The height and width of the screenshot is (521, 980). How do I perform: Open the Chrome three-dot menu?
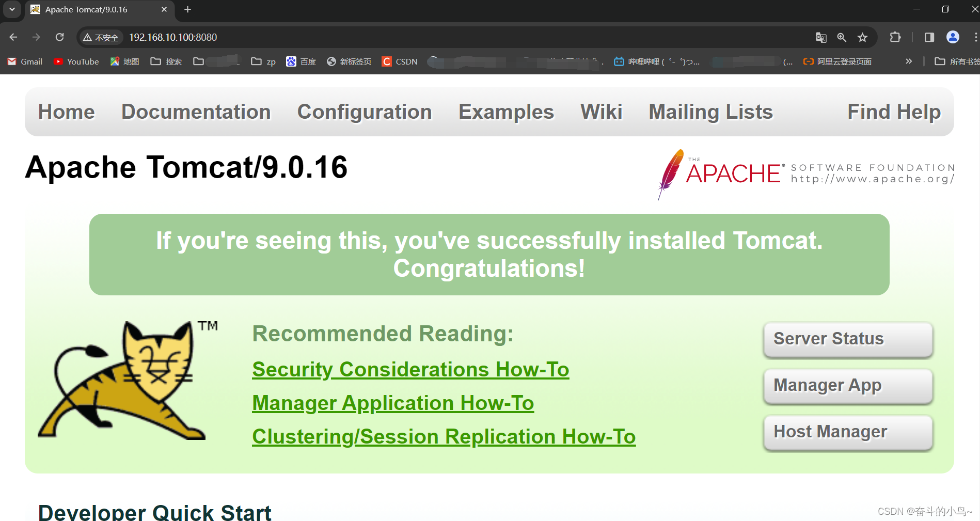[x=975, y=37]
